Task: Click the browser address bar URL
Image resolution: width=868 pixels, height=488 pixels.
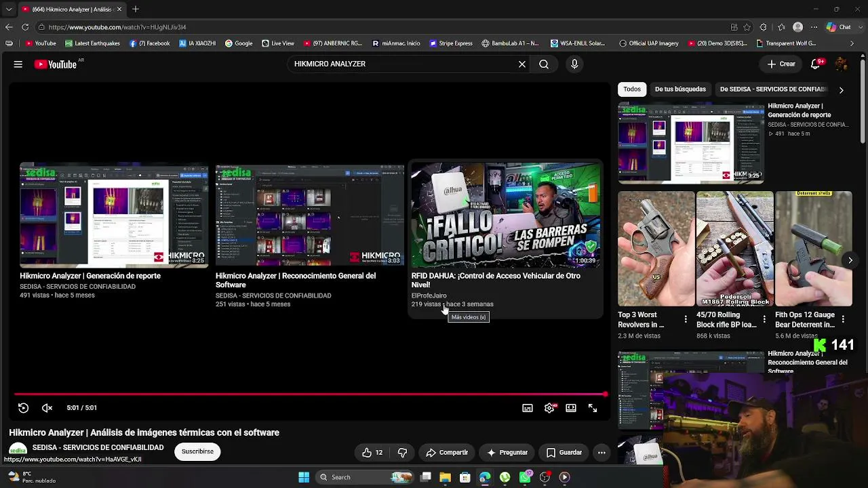Action: pyautogui.click(x=117, y=27)
